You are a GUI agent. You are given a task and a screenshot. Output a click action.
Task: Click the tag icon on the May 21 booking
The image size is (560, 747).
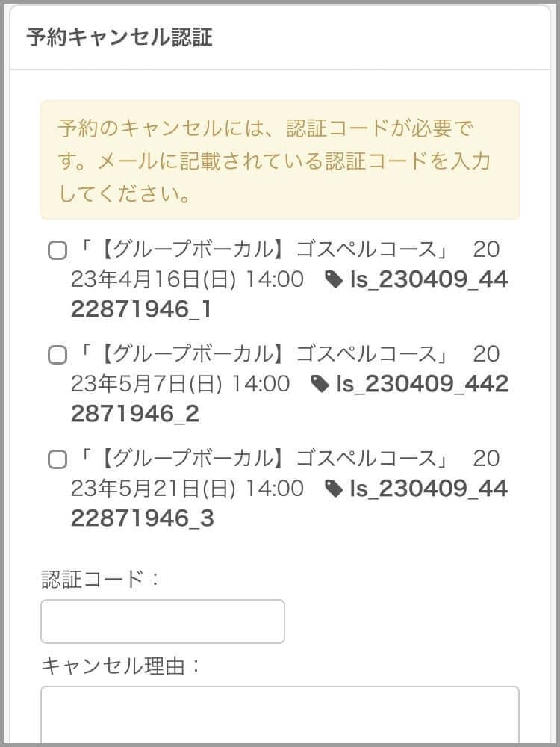pyautogui.click(x=334, y=489)
